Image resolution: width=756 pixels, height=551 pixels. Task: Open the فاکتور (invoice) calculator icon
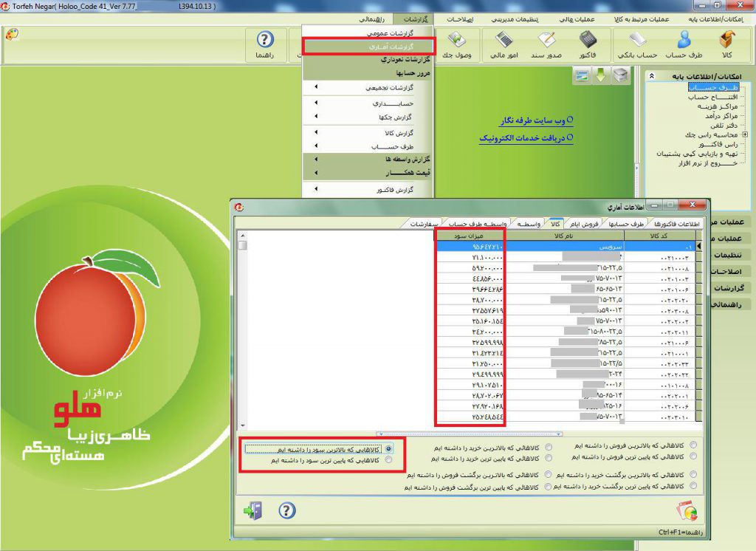587,45
